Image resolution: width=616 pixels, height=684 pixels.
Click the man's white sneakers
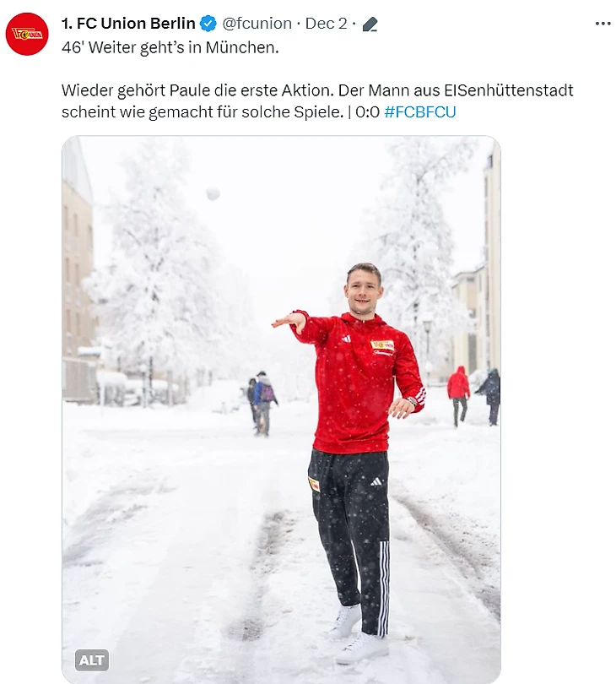(x=359, y=636)
